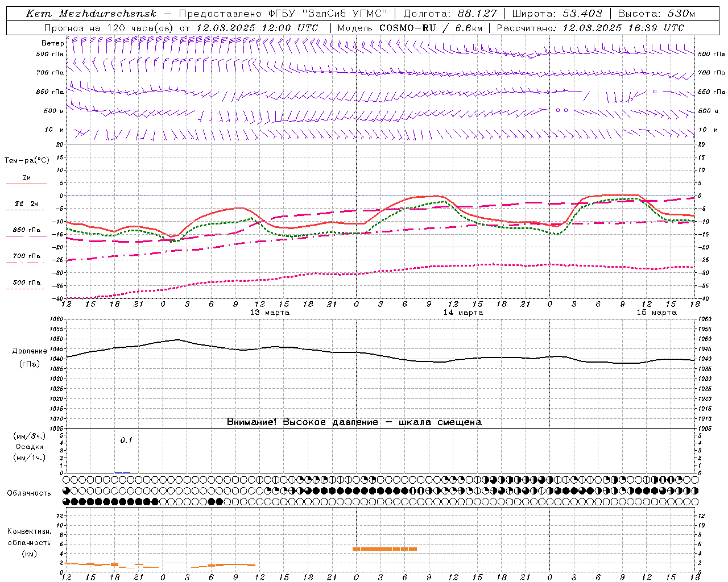The height and width of the screenshot is (582, 728).
Task: Click the '(гПа)' unit under Давление
Action: pos(30,364)
